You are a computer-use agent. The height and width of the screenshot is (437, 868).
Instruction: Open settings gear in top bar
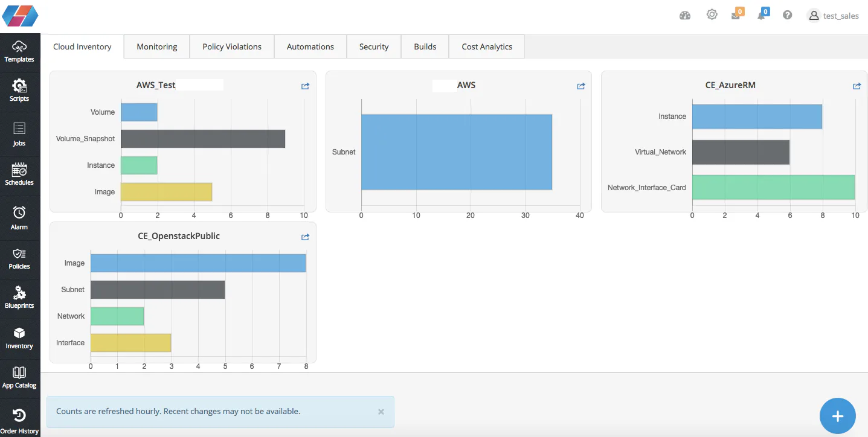(x=712, y=15)
